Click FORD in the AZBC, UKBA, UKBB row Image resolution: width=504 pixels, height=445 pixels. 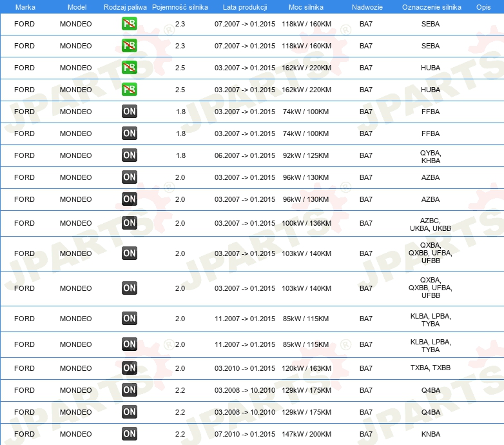(24, 223)
